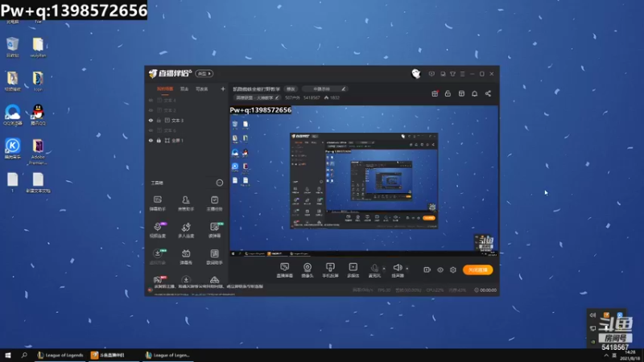This screenshot has height=362, width=644.
Task: Open the 主播任务 streamer task tool
Action: pos(214,204)
